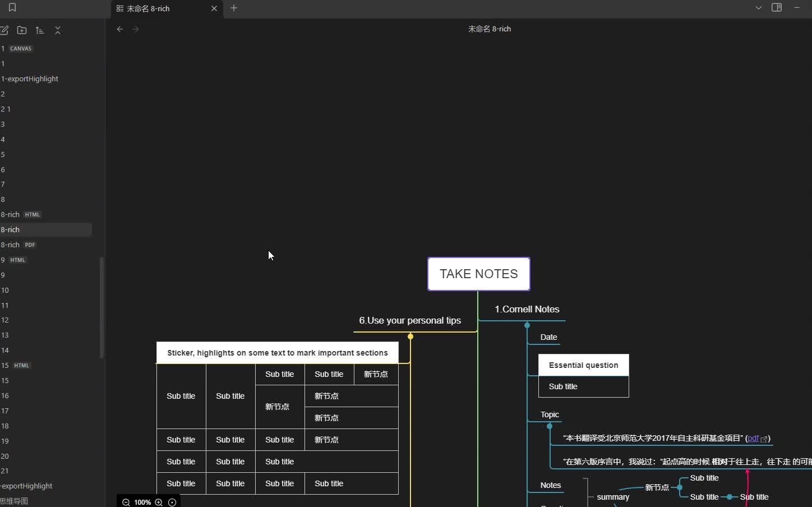Select the 1-exportHighlight file
Viewport: 812px width, 507px height.
pyautogui.click(x=30, y=79)
